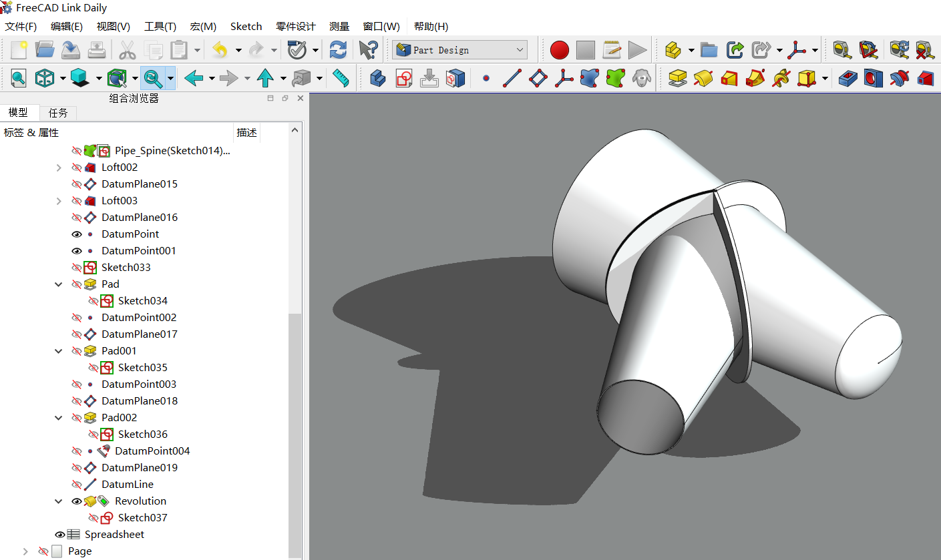Click the Pocket tool icon
941x560 pixels.
(848, 79)
